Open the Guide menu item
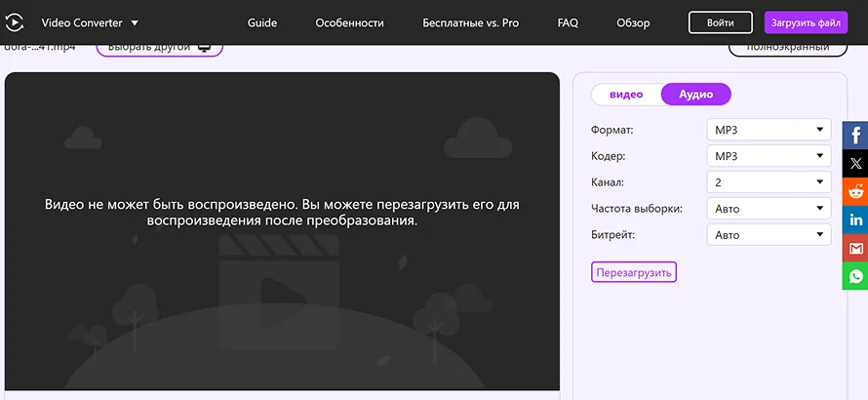The image size is (868, 400). (x=262, y=22)
